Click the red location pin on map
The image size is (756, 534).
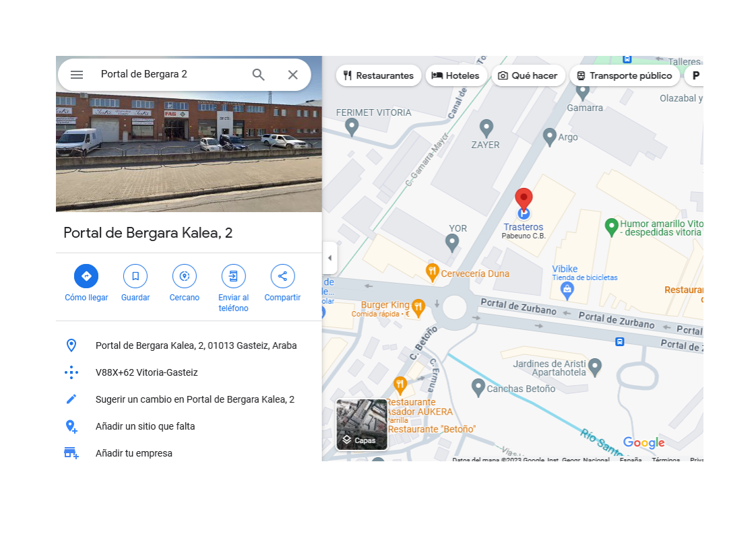pyautogui.click(x=524, y=199)
